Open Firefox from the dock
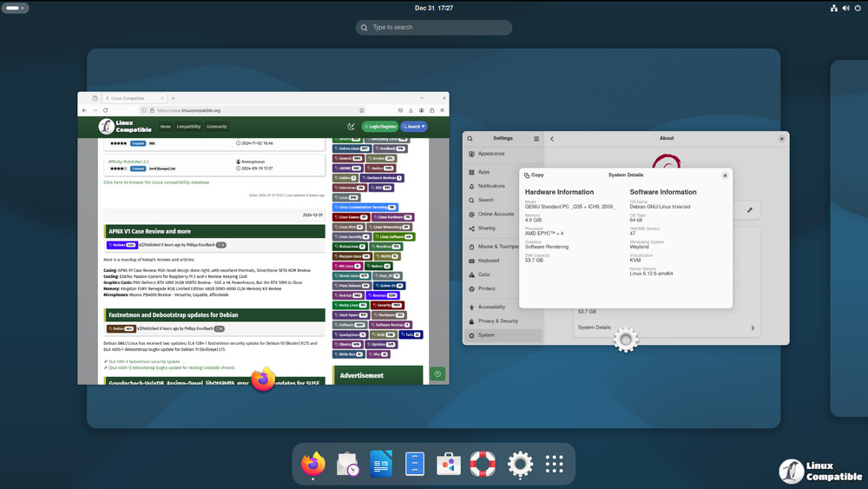The height and width of the screenshot is (489, 868). pyautogui.click(x=313, y=465)
